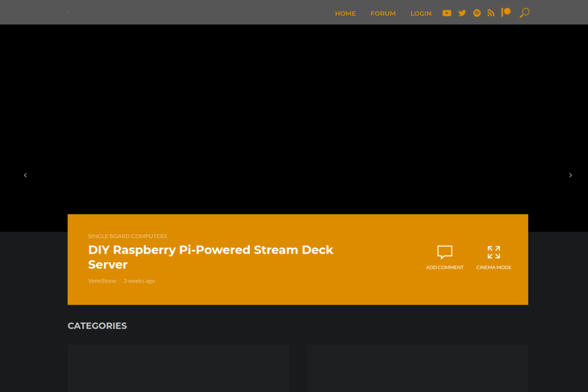Open the Single Board Computers category link
This screenshot has height=392, width=588.
pos(128,236)
